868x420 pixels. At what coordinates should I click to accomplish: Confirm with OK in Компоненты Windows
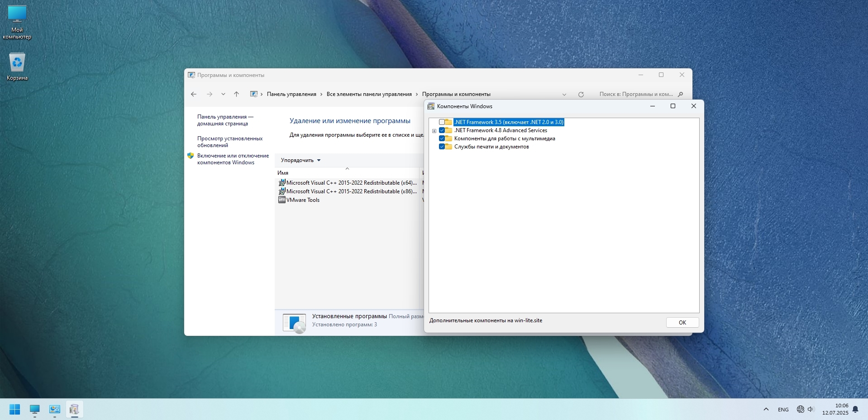[682, 323]
